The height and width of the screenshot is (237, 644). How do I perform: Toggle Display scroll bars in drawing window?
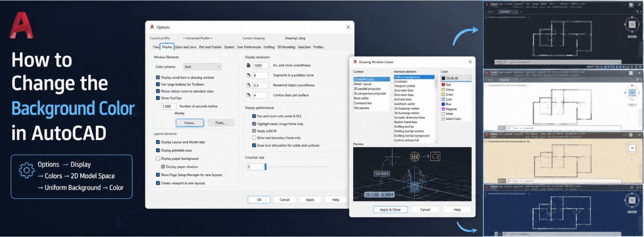(x=158, y=77)
